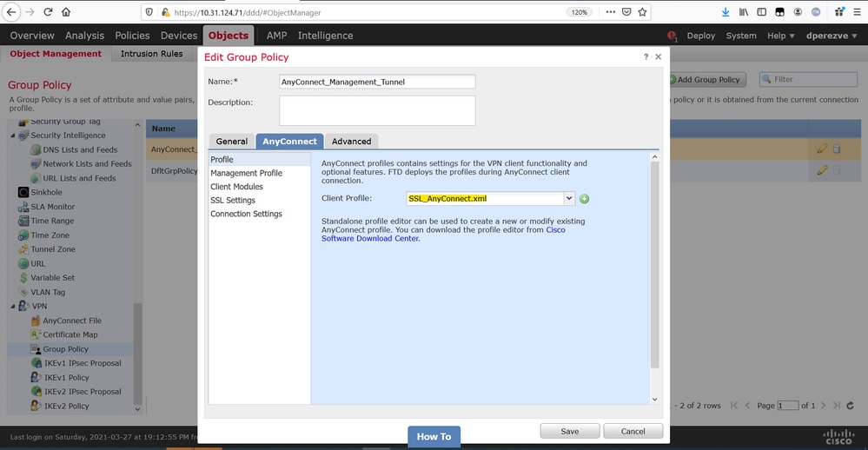Open the browser hamburger menu
The image size is (868, 450).
click(857, 11)
